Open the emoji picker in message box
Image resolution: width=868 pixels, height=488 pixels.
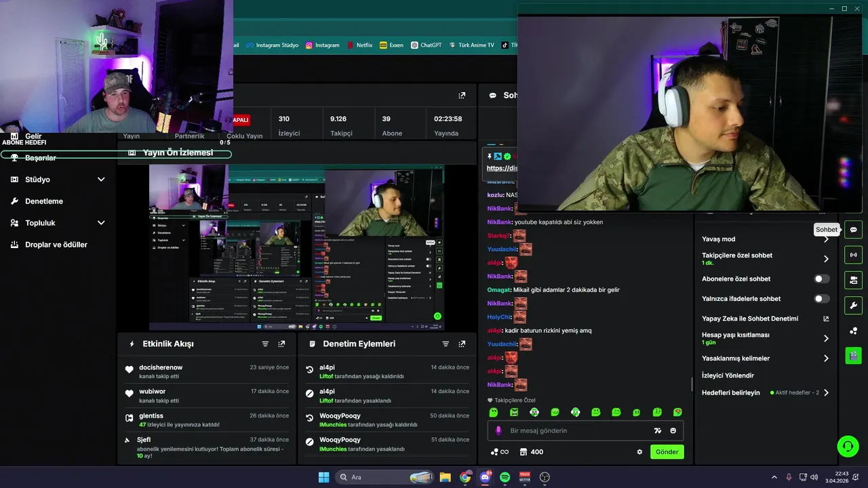(x=673, y=431)
